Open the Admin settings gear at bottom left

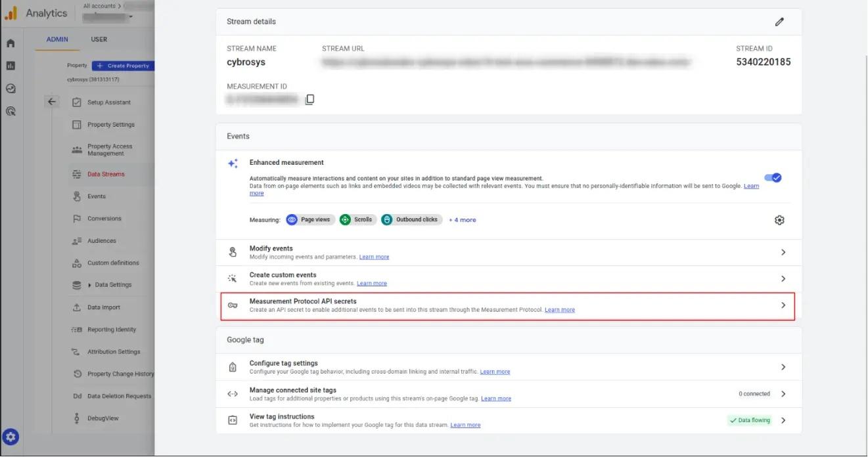click(10, 437)
